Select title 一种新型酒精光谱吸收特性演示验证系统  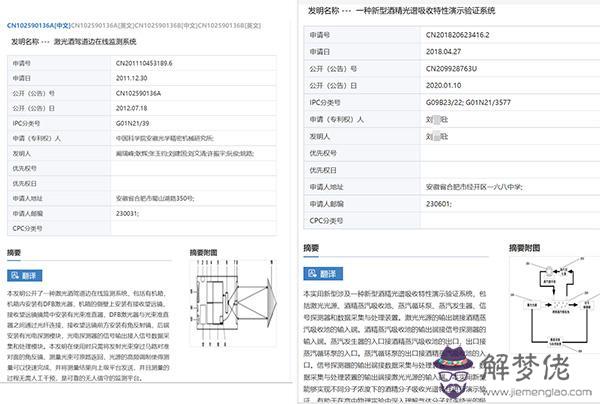point(426,11)
